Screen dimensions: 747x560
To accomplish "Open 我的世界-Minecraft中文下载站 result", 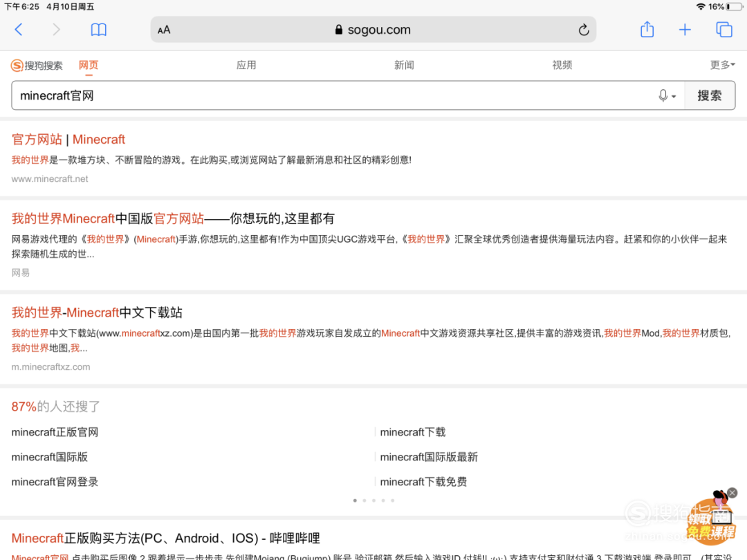I will click(x=97, y=312).
